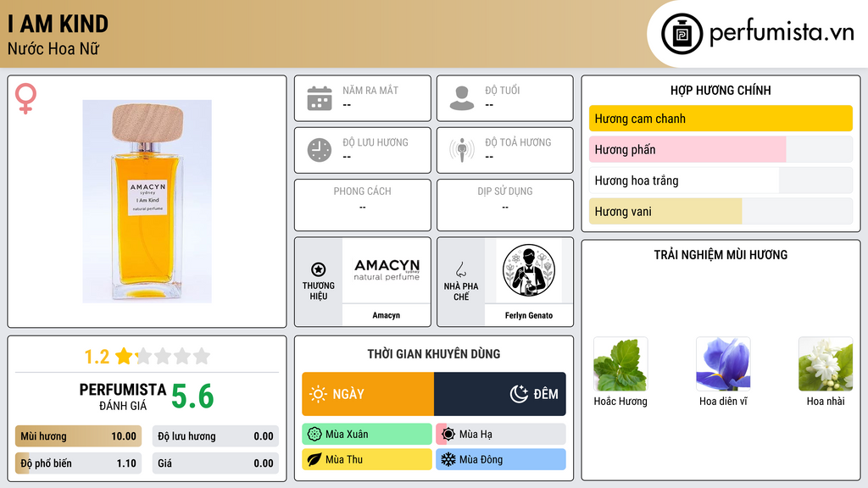Click the Nước Hoa Nữ subtitle
Image resolution: width=868 pixels, height=488 pixels.
53,49
